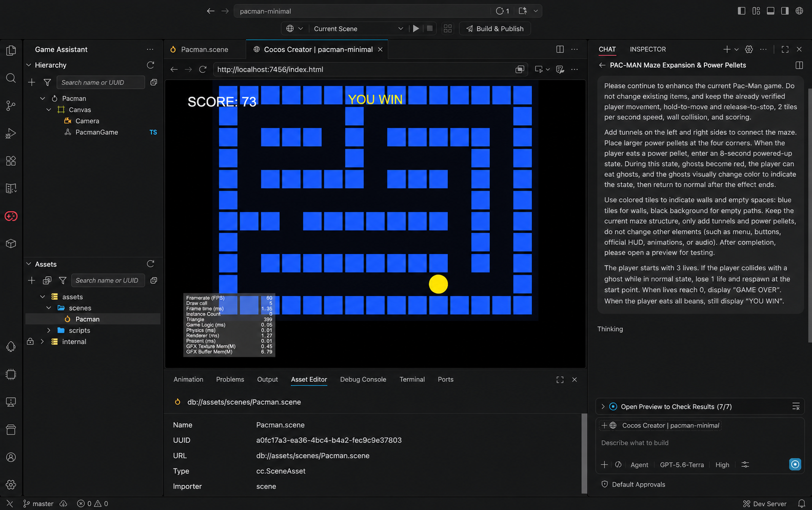Open the Search icon in activity bar

click(x=11, y=78)
